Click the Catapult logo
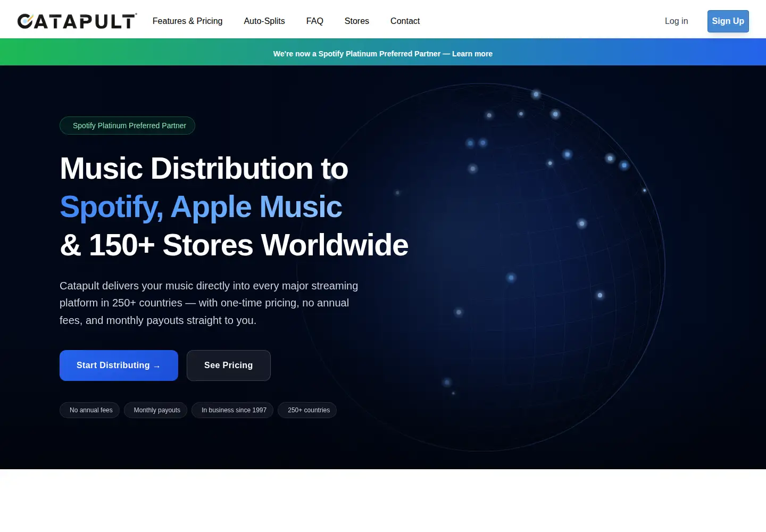Viewport: 766px width, 532px height. 77,21
